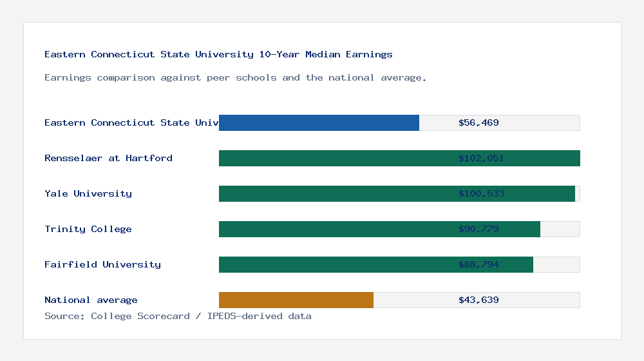
Task: Click the 'Eastern Connecticut State Univ' row label
Action: pyautogui.click(x=131, y=122)
